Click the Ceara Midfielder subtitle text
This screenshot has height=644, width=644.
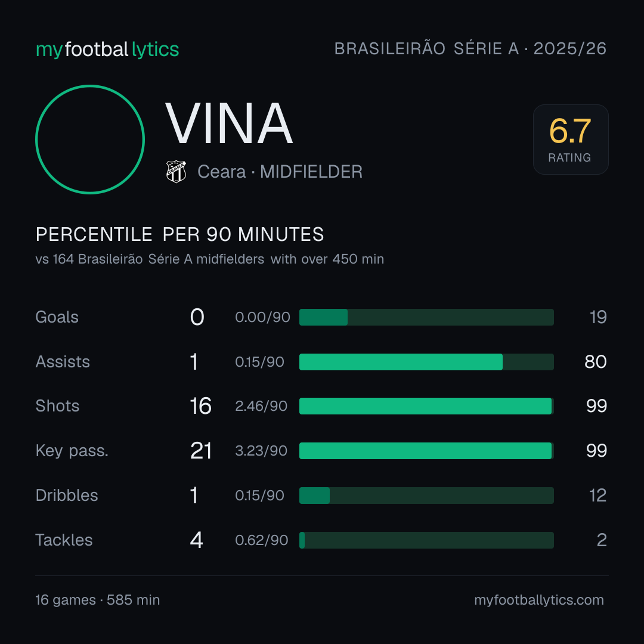click(x=280, y=172)
